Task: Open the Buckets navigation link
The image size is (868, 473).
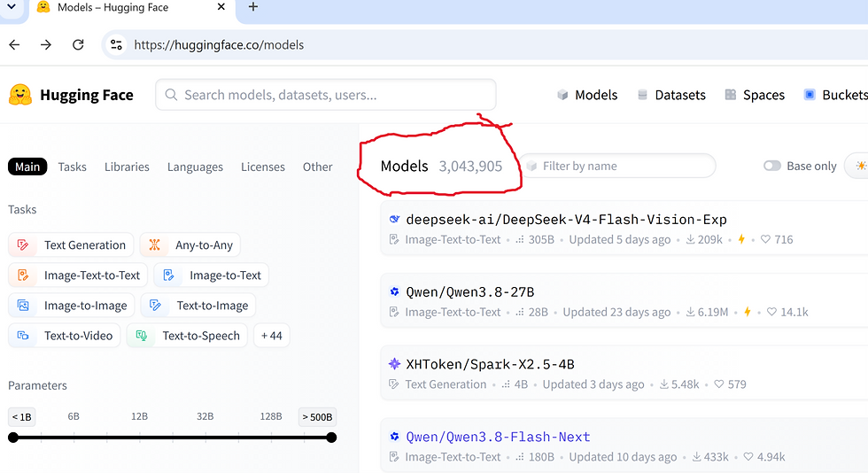Action: coord(836,95)
